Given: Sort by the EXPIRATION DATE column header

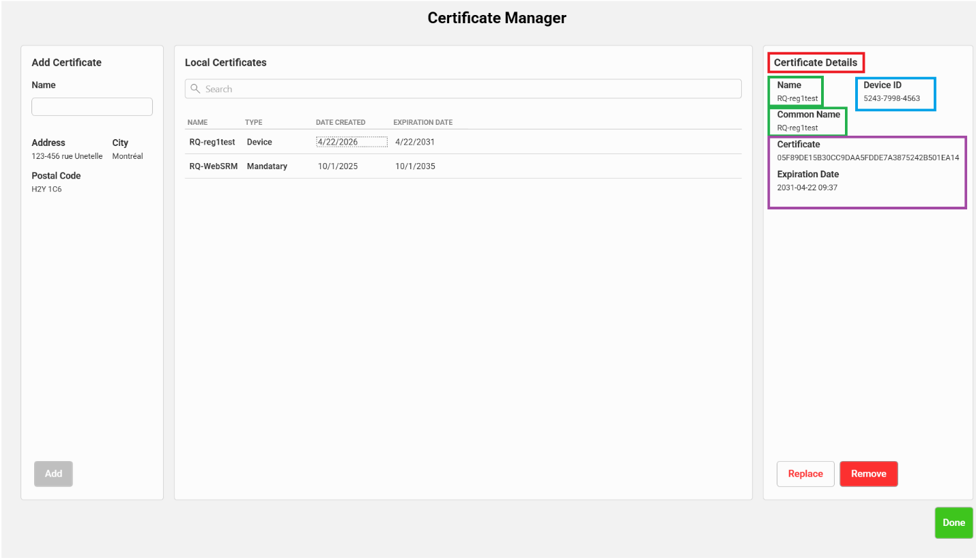Looking at the screenshot, I should click(x=422, y=123).
